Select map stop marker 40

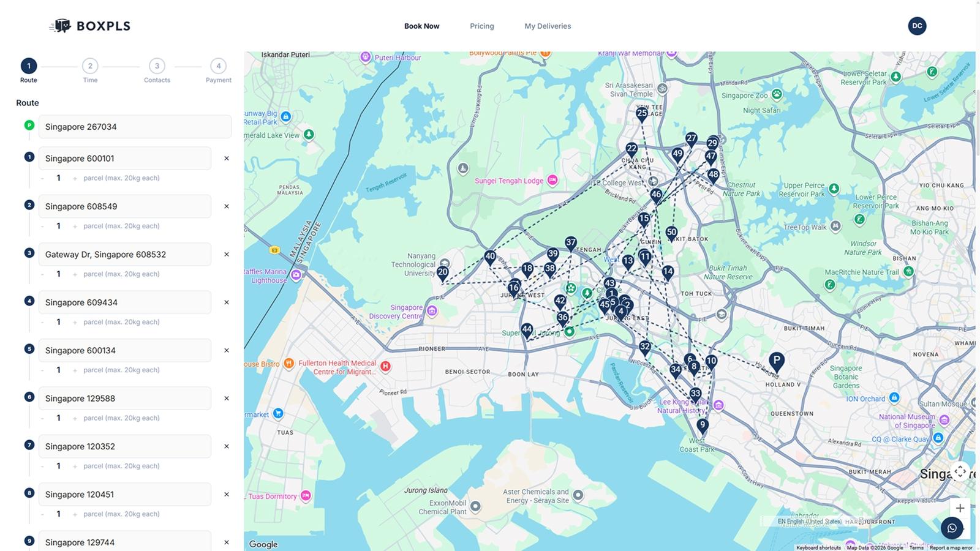point(490,257)
